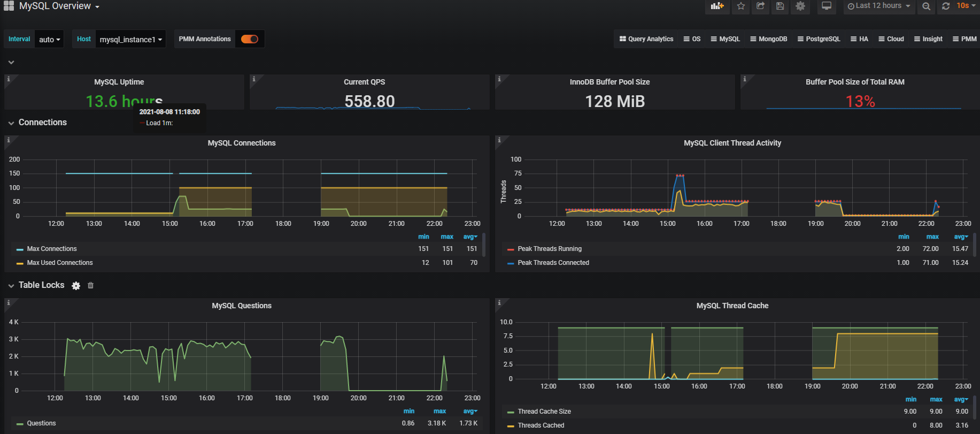
Task: Open the MySQL menu
Action: pos(725,39)
